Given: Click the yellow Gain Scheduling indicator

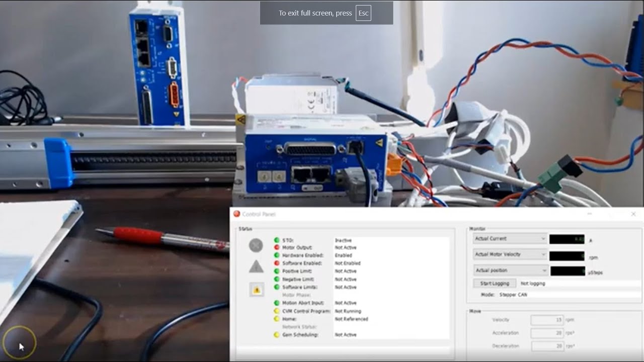Looking at the screenshot, I should tap(277, 335).
